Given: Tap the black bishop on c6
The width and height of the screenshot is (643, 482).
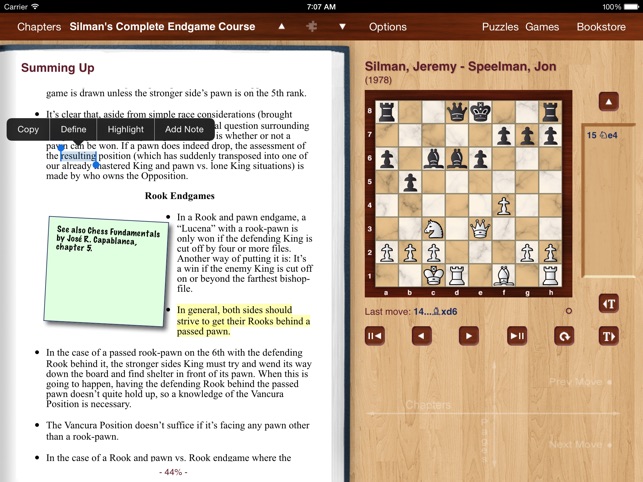Looking at the screenshot, I should pyautogui.click(x=433, y=158).
